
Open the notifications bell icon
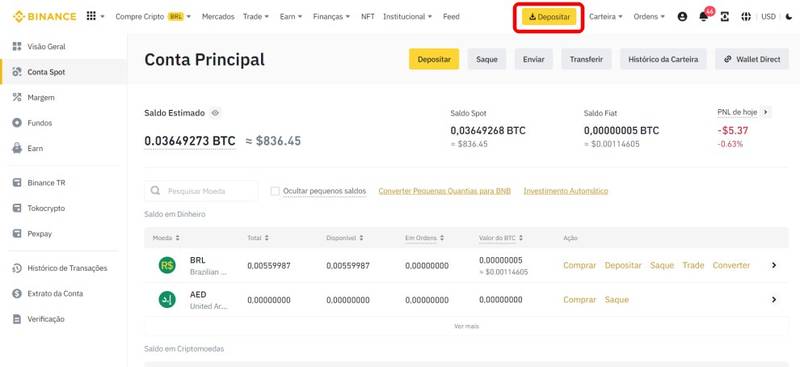[704, 17]
